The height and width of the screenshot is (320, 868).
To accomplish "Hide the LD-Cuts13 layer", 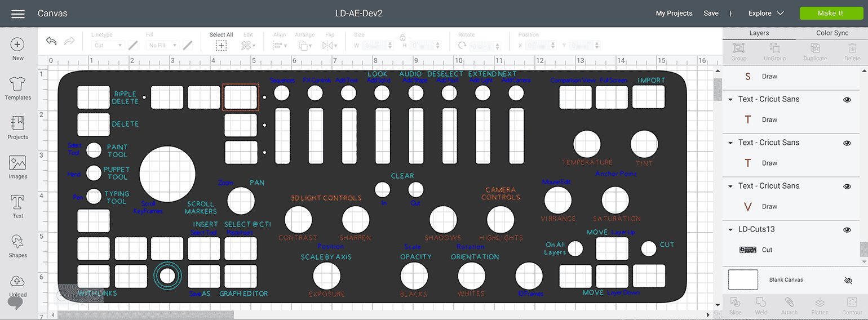I will tap(847, 230).
